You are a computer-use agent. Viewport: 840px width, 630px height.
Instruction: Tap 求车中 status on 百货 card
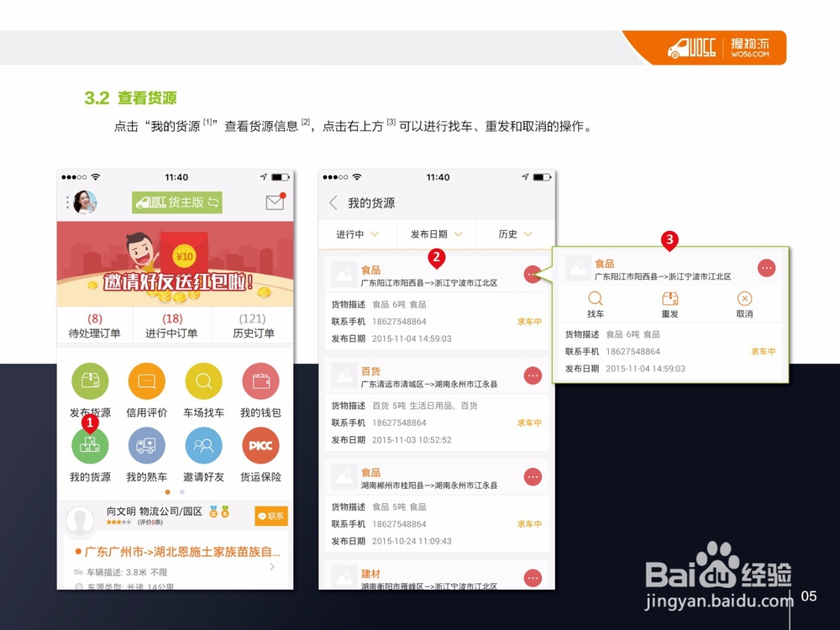pos(529,423)
